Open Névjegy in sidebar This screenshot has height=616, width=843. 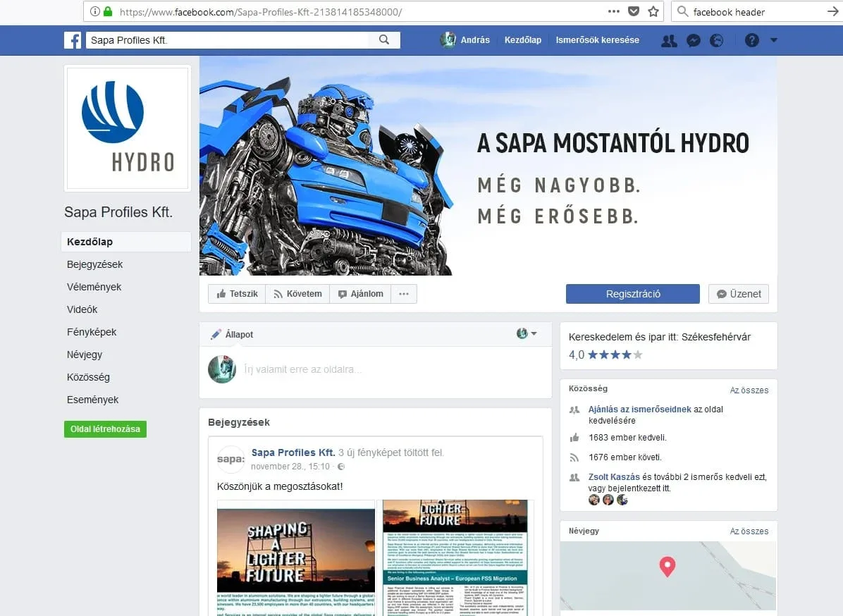point(85,355)
